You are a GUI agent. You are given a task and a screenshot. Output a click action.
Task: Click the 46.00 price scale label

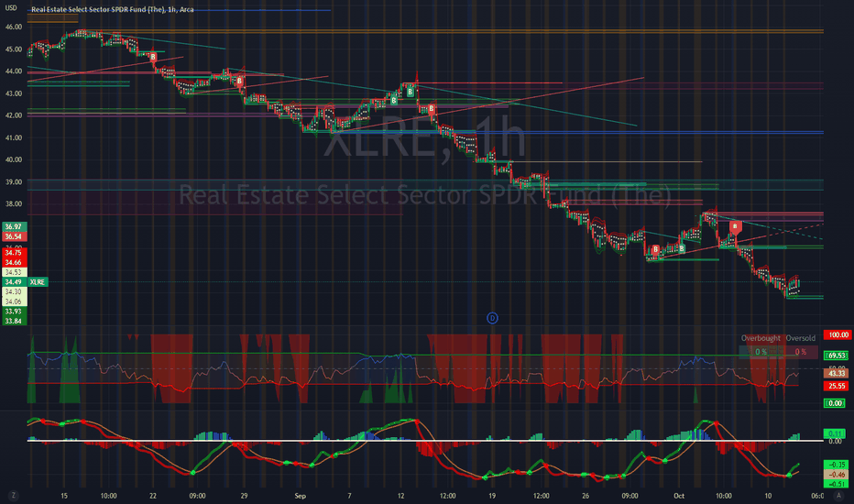[14, 27]
